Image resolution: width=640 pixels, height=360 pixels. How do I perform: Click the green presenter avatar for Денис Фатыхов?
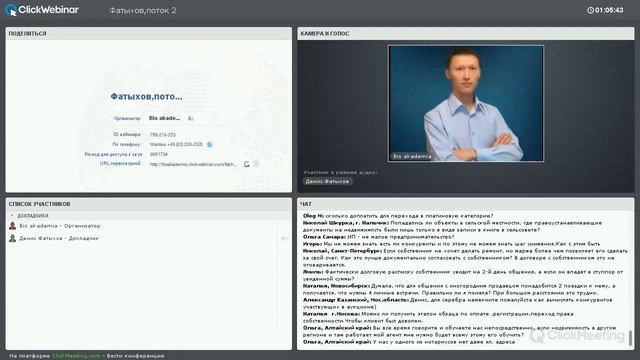click(x=13, y=238)
